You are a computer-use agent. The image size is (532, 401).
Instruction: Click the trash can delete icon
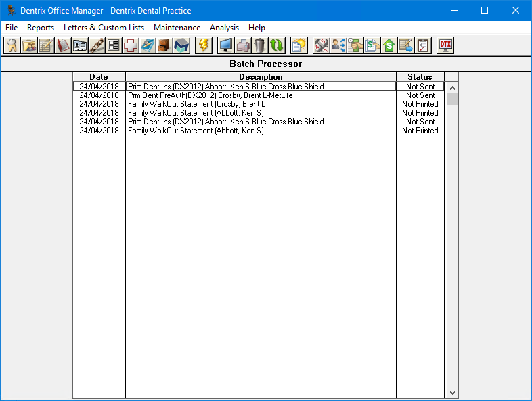point(260,45)
